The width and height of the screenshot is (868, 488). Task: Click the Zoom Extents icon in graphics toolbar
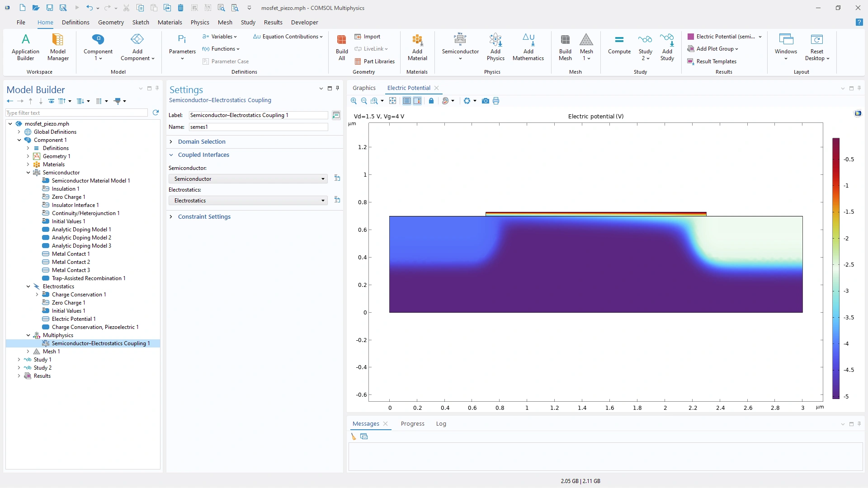[x=392, y=101]
